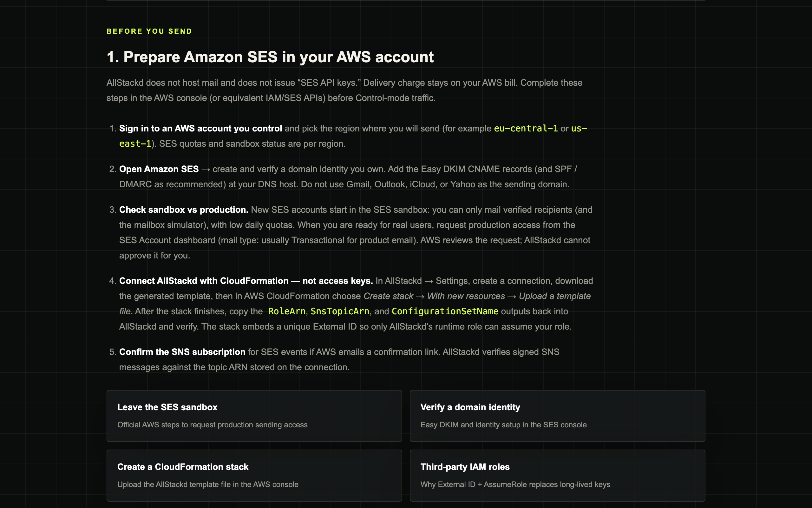Click 'Sign in to an AWS account you control'

point(200,128)
